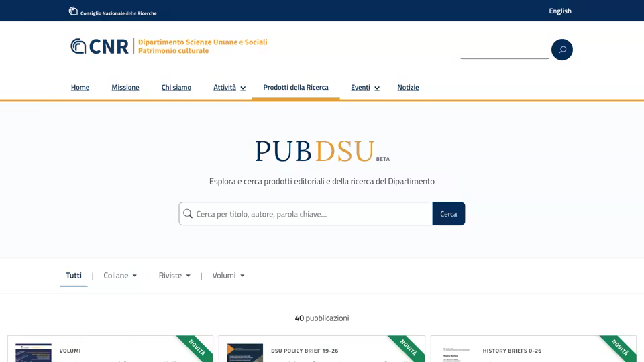This screenshot has width=644, height=362.
Task: Click the Novità ribbon on DSU Policy Brief card
Action: click(x=409, y=347)
